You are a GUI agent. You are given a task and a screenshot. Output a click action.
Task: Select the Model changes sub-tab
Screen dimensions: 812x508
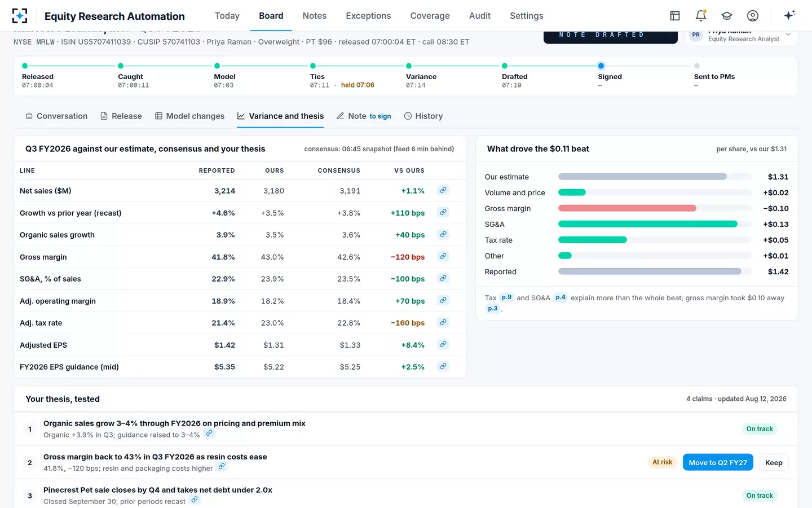tap(189, 116)
